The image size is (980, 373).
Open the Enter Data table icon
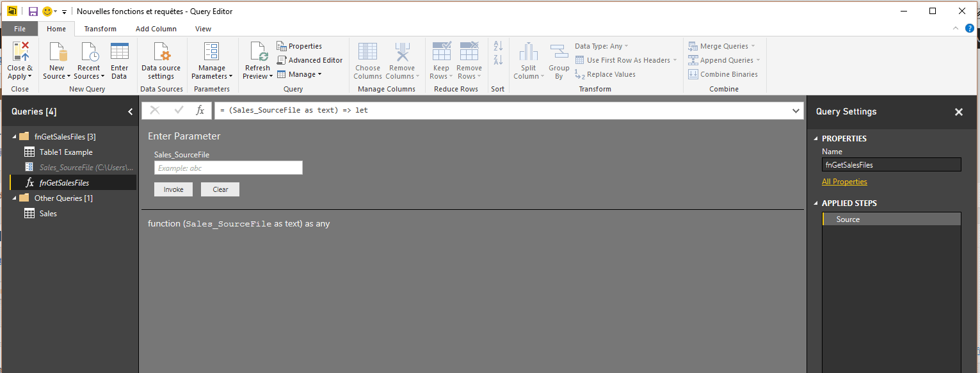point(119,52)
